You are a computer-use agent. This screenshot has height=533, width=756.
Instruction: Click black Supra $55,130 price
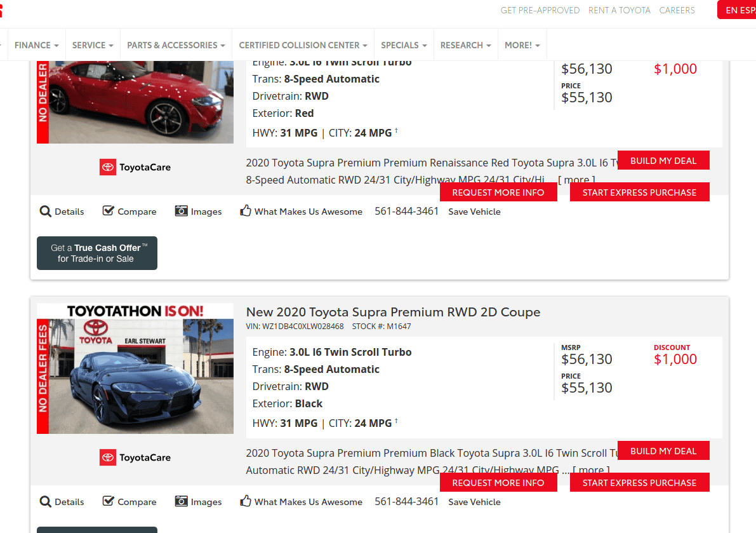tap(587, 388)
